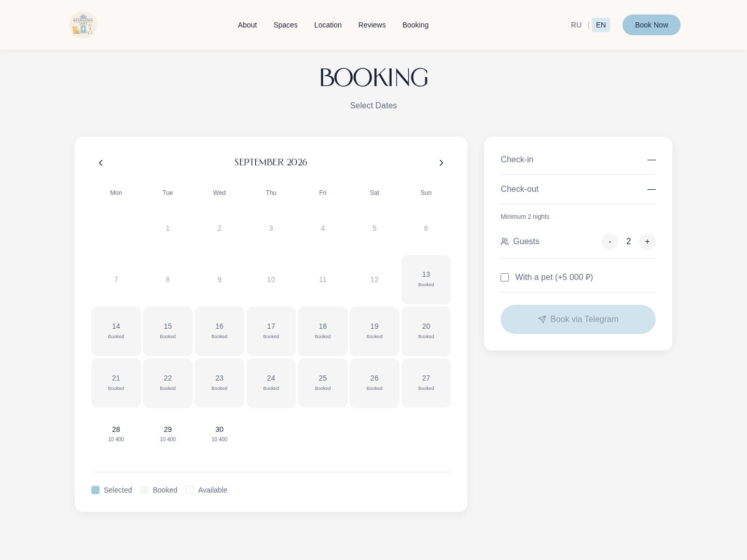Screen dimensions: 747x560
Task: Click the guest count value 2
Action: click(x=629, y=242)
